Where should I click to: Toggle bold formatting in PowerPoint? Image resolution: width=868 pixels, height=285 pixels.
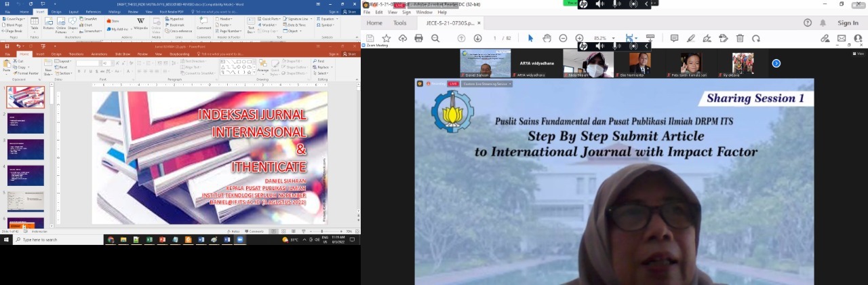point(78,71)
